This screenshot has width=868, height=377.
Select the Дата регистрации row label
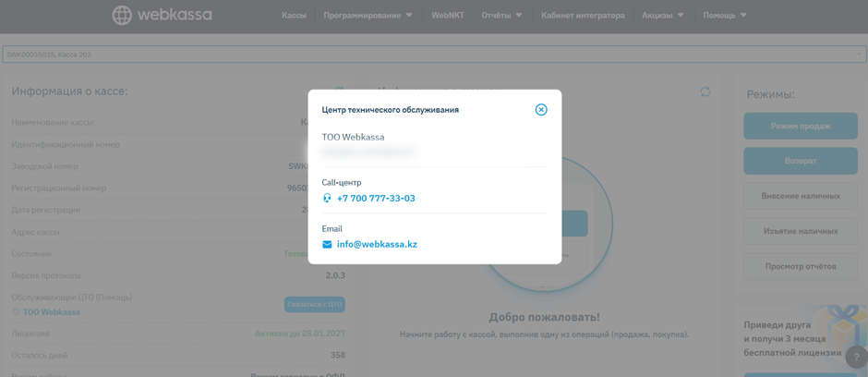(x=46, y=210)
